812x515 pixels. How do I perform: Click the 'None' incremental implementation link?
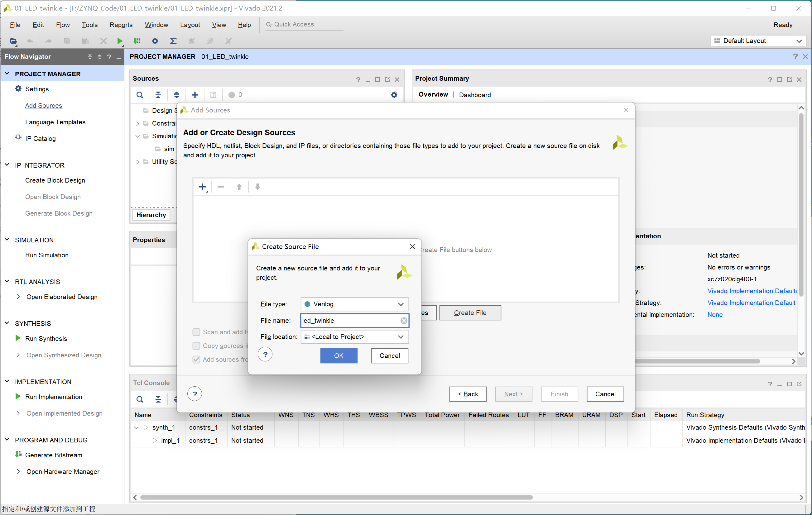point(715,314)
